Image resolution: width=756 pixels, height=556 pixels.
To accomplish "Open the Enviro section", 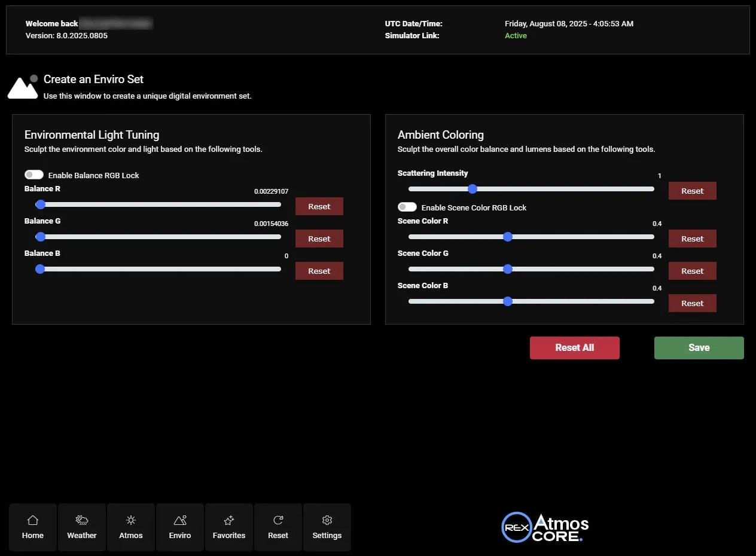I will pyautogui.click(x=179, y=527).
